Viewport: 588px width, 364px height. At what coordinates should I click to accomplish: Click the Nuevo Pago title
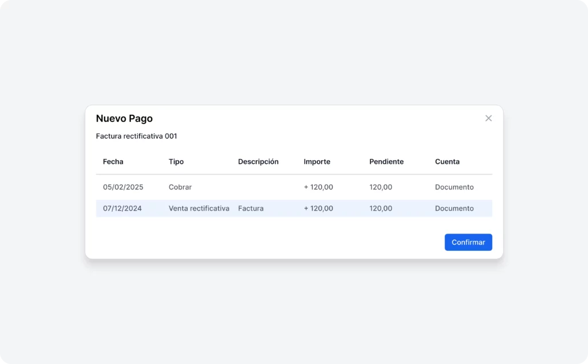pos(124,118)
